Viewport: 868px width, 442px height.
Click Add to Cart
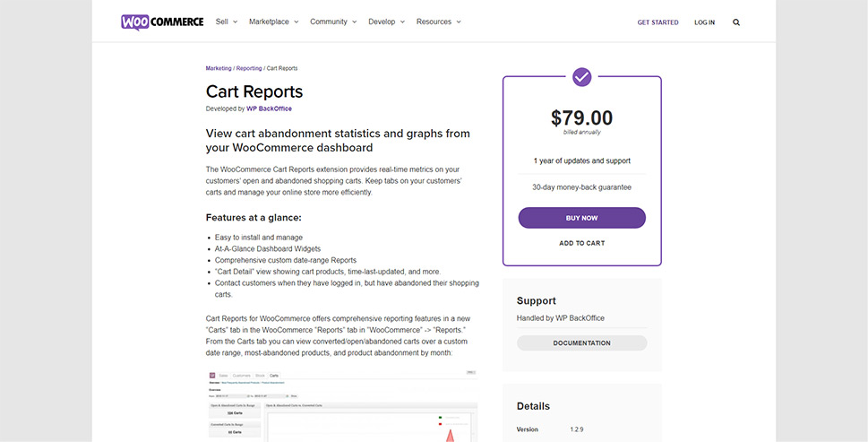(582, 243)
